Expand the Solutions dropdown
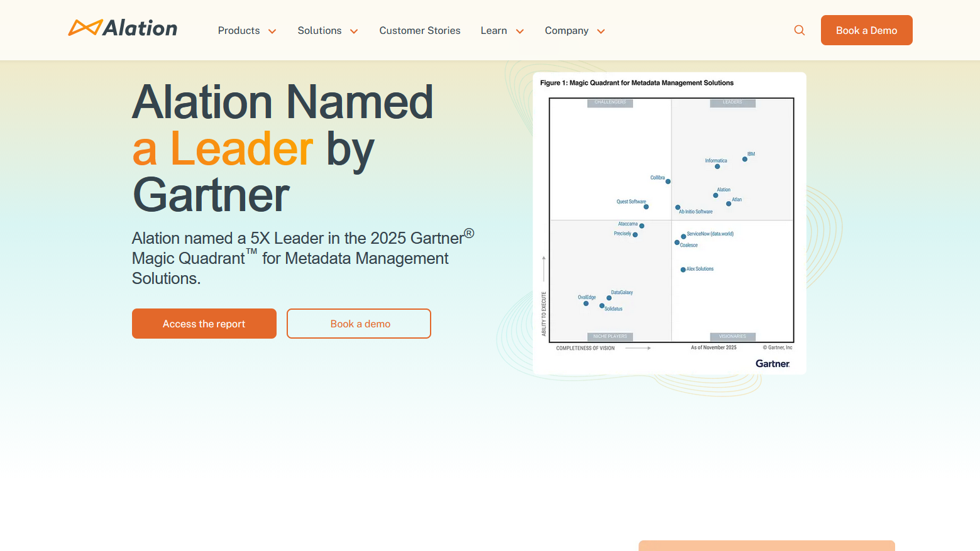 pyautogui.click(x=327, y=30)
